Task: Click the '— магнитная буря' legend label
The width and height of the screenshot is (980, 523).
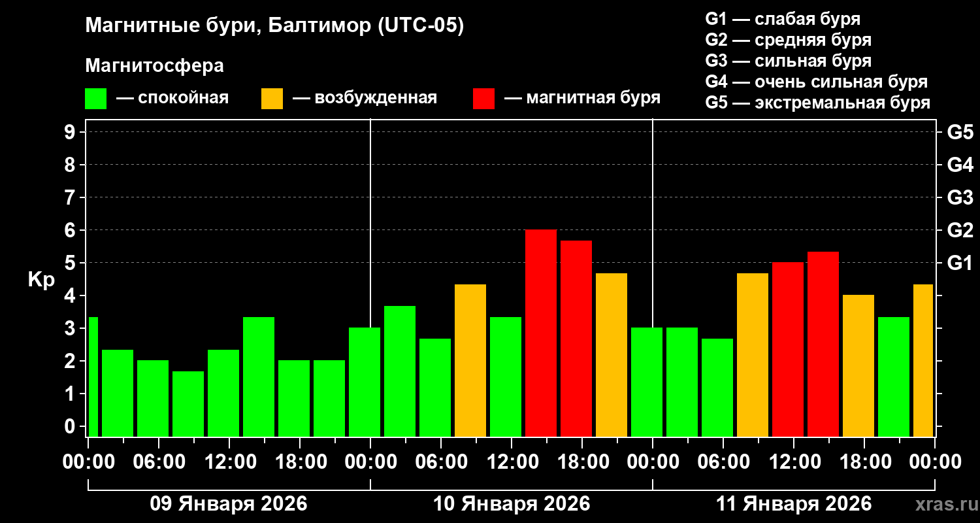Action: (583, 98)
